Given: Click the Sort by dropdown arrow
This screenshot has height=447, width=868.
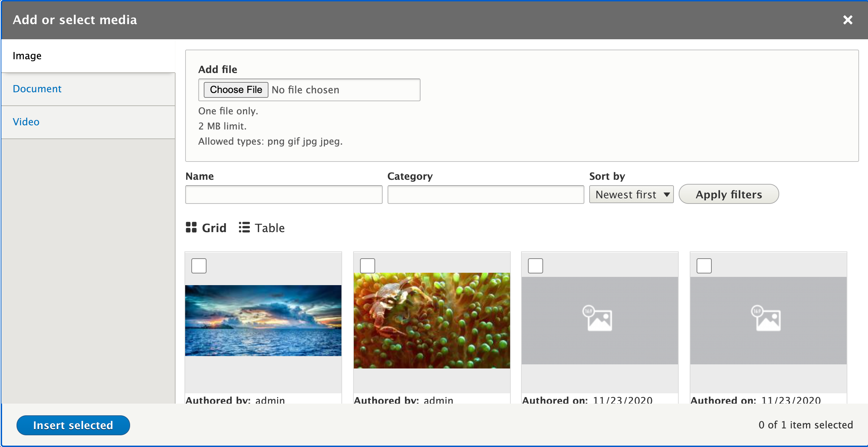Looking at the screenshot, I should click(x=667, y=195).
